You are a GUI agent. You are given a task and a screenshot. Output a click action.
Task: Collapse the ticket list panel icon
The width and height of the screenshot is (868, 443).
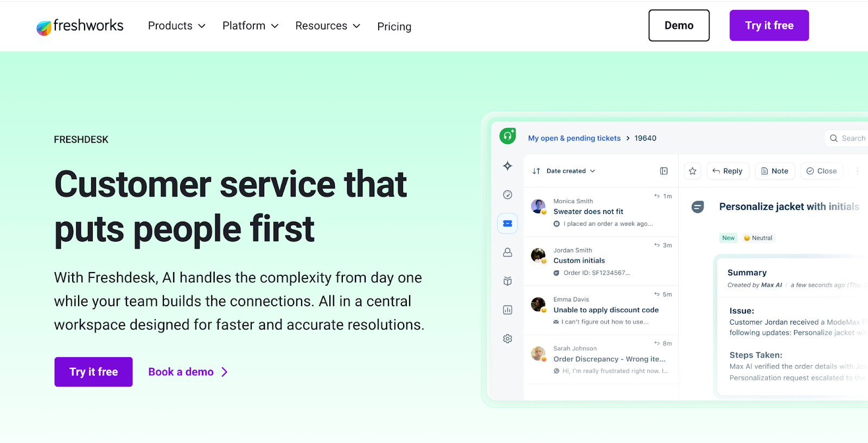pos(664,171)
